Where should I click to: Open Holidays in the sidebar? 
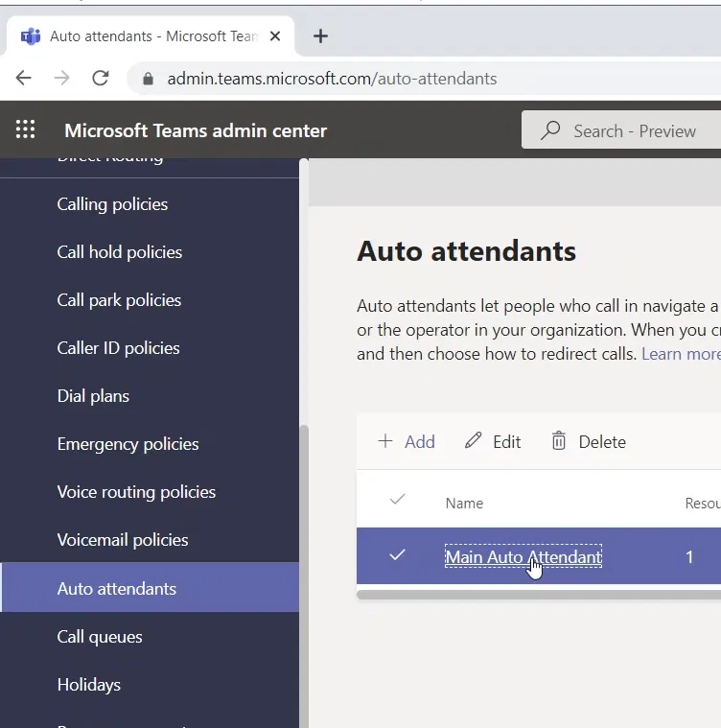coord(89,685)
